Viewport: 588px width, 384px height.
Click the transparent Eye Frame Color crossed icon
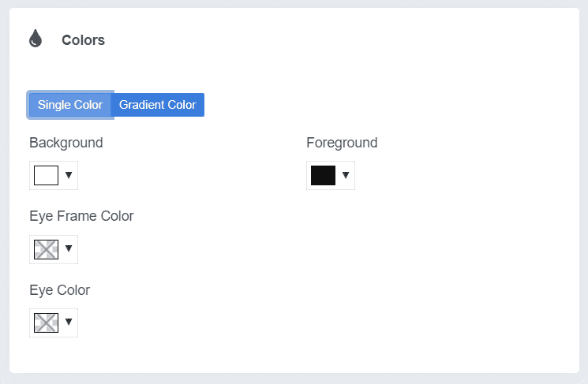point(46,249)
